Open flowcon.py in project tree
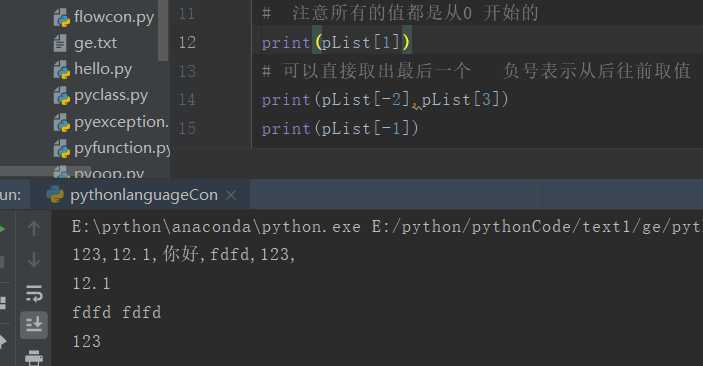The height and width of the screenshot is (366, 703). tap(114, 17)
